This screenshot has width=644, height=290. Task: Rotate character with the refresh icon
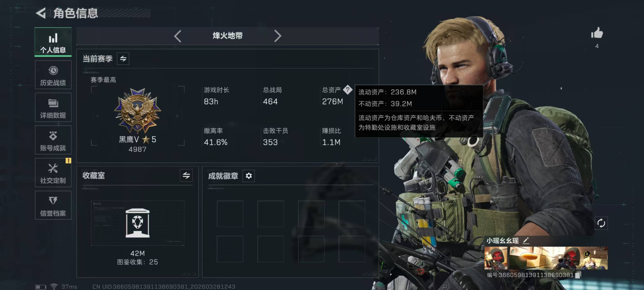click(601, 223)
